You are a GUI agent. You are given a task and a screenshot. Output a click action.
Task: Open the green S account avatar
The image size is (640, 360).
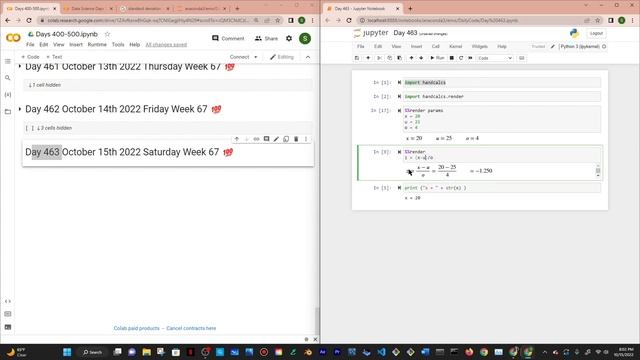point(305,38)
